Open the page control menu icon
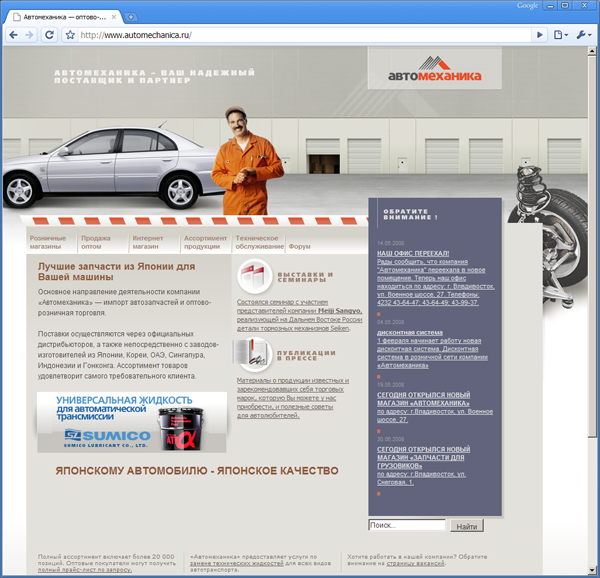 pos(561,35)
